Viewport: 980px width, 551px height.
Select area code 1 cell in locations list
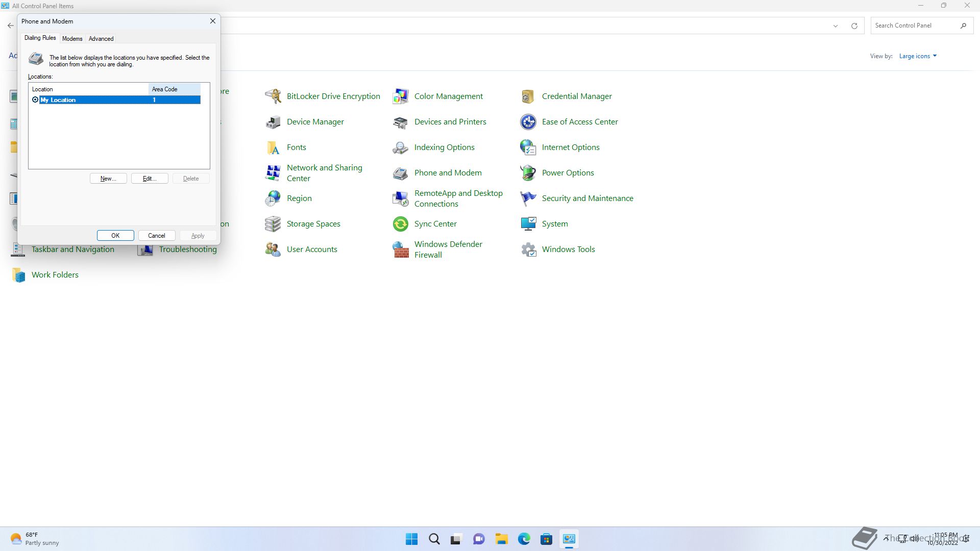pos(175,100)
